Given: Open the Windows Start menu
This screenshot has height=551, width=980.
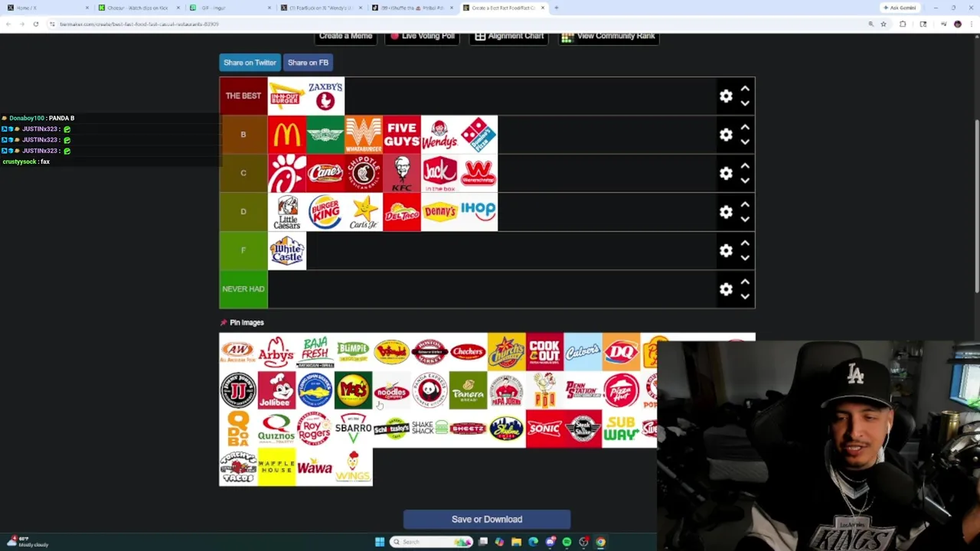Looking at the screenshot, I should pos(380,542).
